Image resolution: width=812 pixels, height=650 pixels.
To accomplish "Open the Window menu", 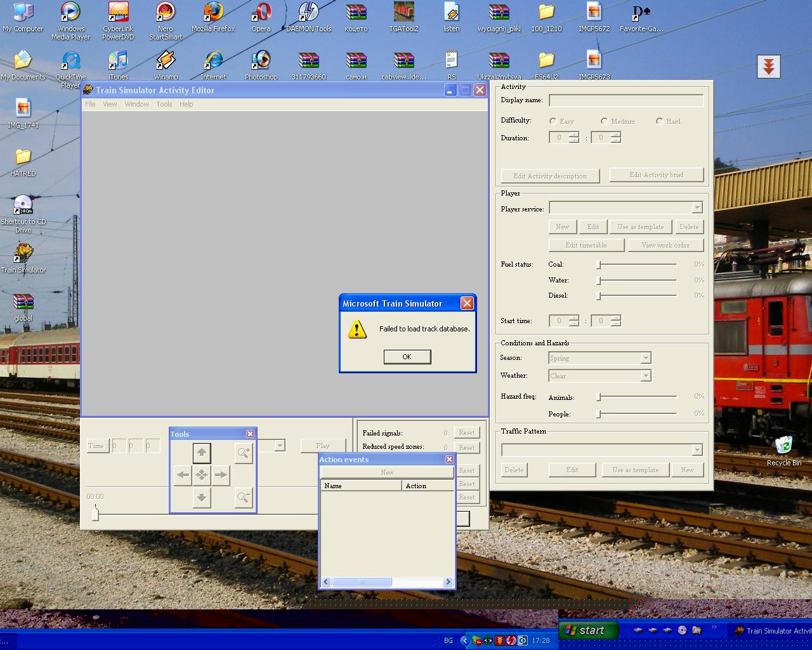I will pos(136,104).
